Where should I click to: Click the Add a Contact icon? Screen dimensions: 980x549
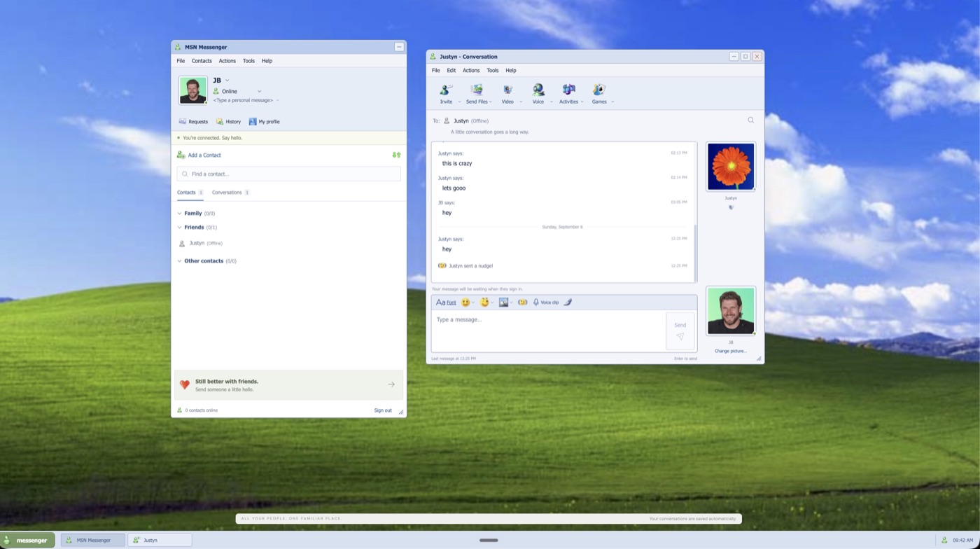(x=181, y=155)
